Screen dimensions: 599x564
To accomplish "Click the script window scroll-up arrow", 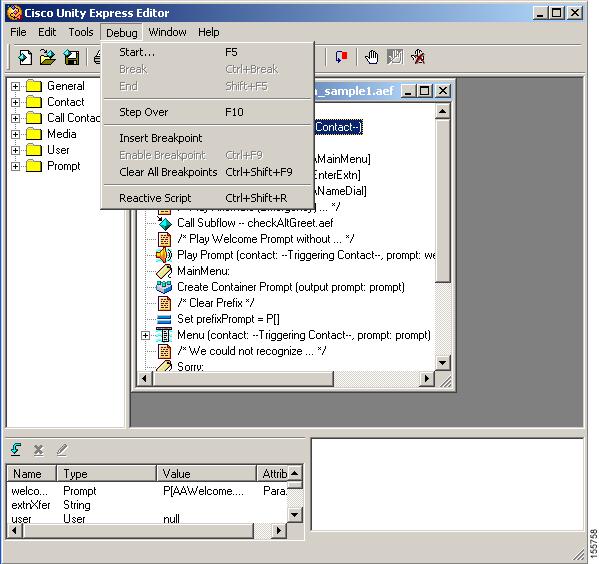I will click(x=442, y=112).
